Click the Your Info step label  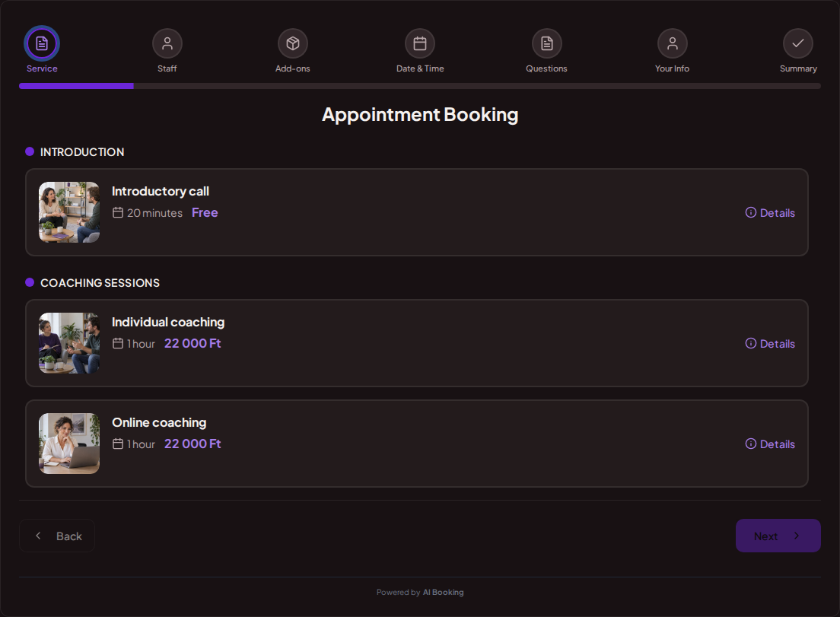click(x=673, y=68)
